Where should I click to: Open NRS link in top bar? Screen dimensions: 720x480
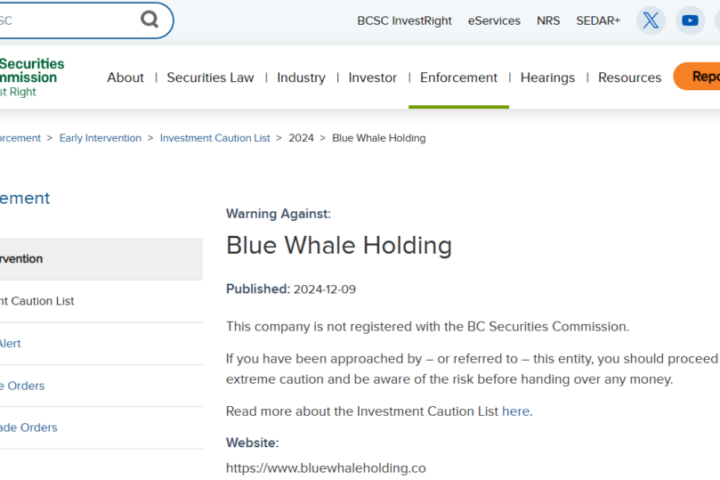click(548, 21)
